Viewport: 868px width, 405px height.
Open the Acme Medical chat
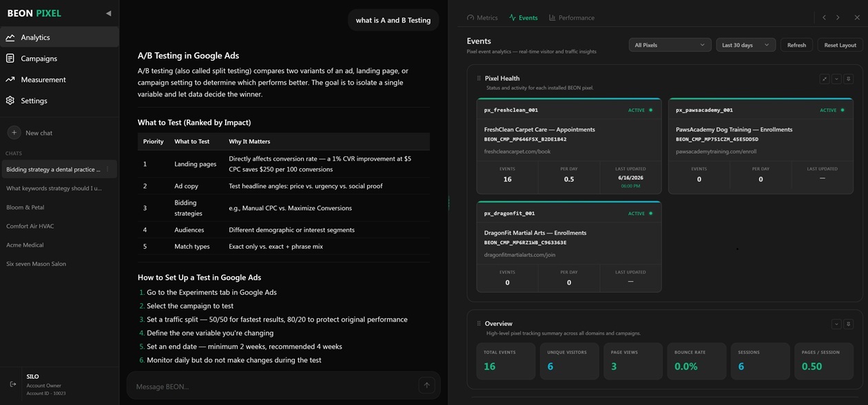25,245
